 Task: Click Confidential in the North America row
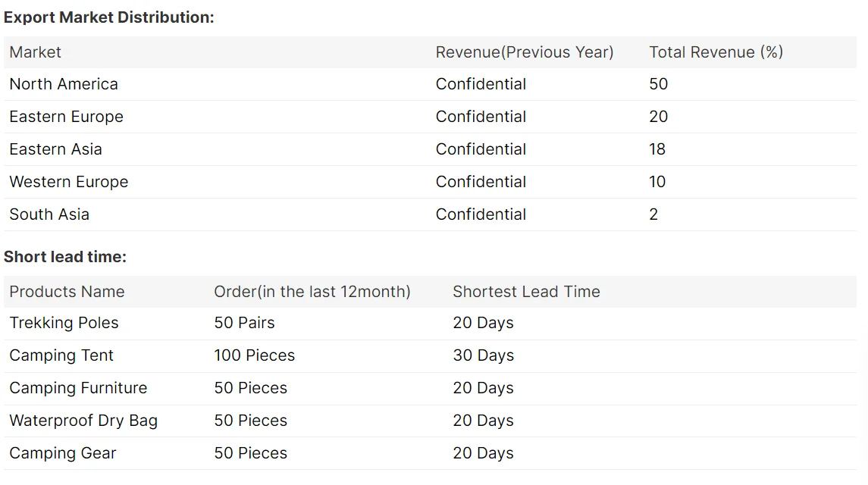[481, 84]
